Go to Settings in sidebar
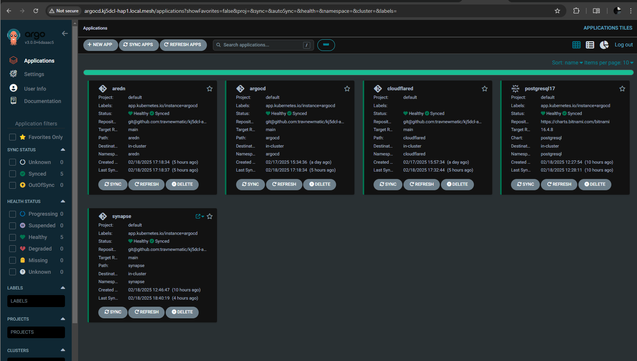Viewport: 637px width, 361px height. click(34, 74)
